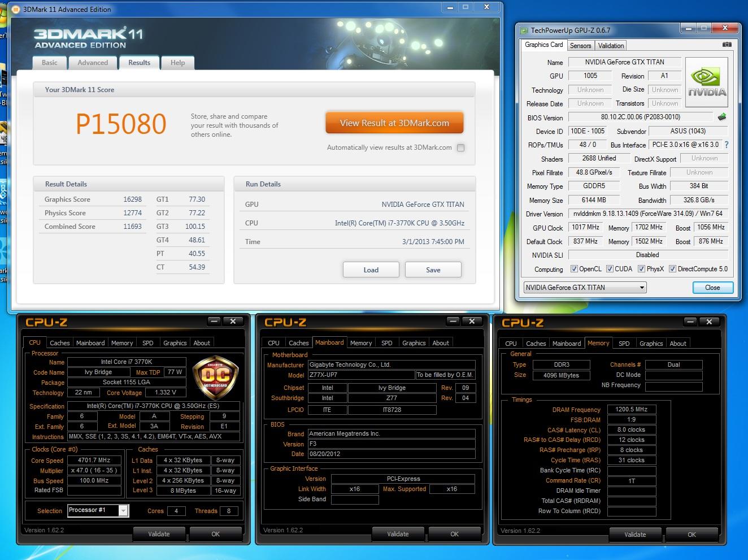Toggle the PhysX checkbox in GPU-Z

641,269
